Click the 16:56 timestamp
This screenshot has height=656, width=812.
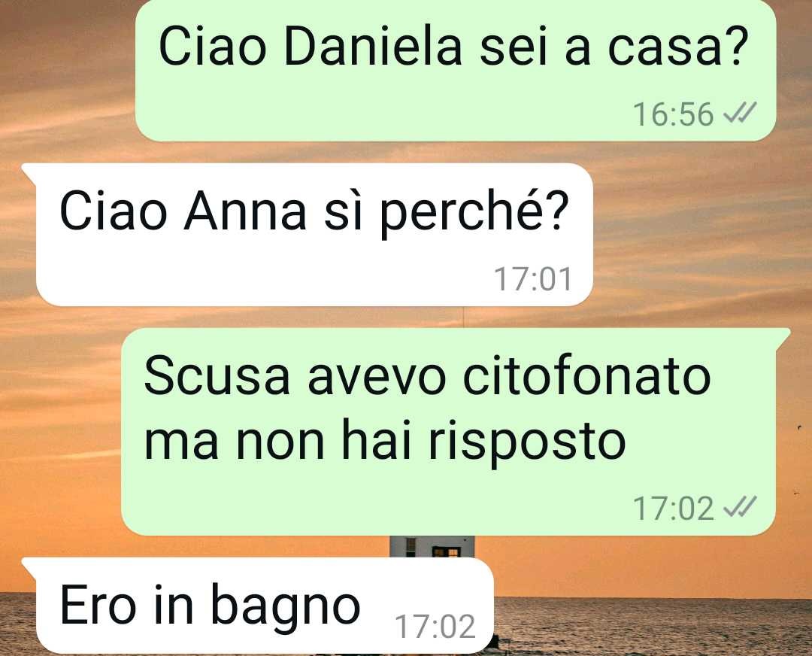(673, 114)
